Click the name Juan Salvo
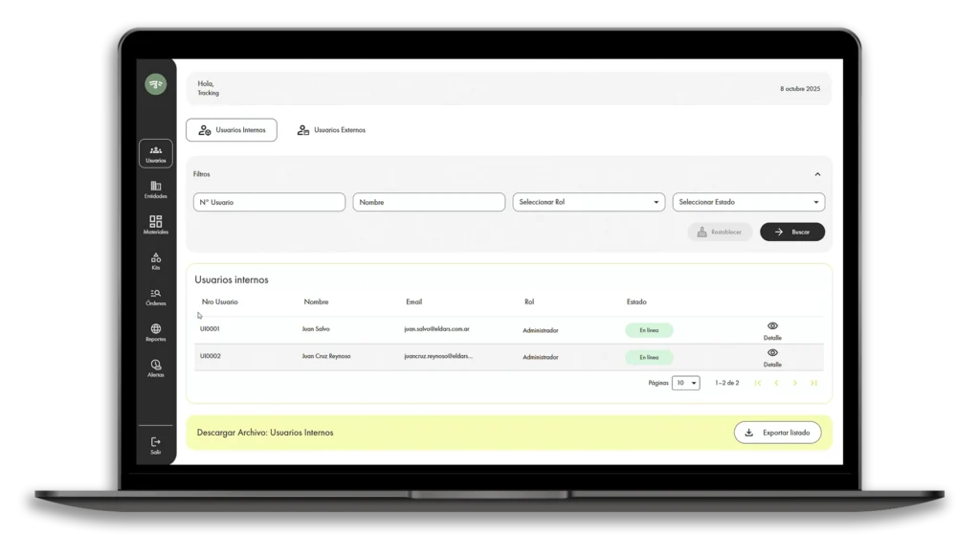Screen dimensions: 980x535 pos(316,328)
